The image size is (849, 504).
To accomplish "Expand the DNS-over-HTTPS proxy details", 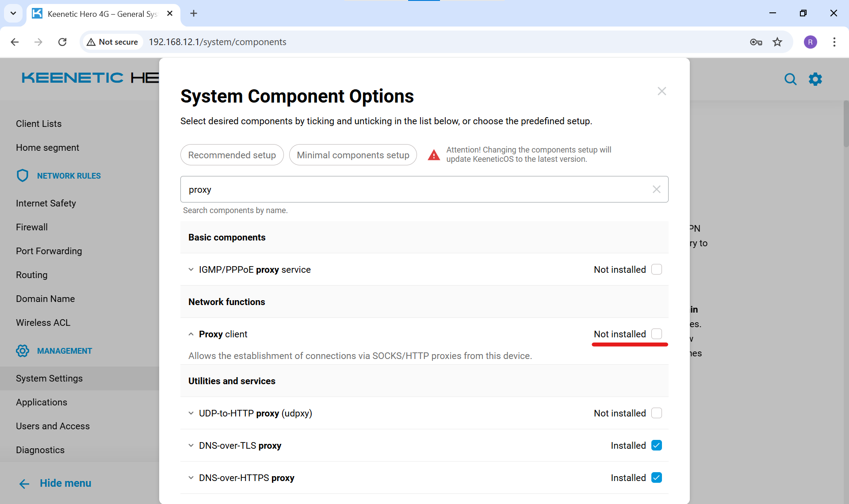I will pos(191,477).
